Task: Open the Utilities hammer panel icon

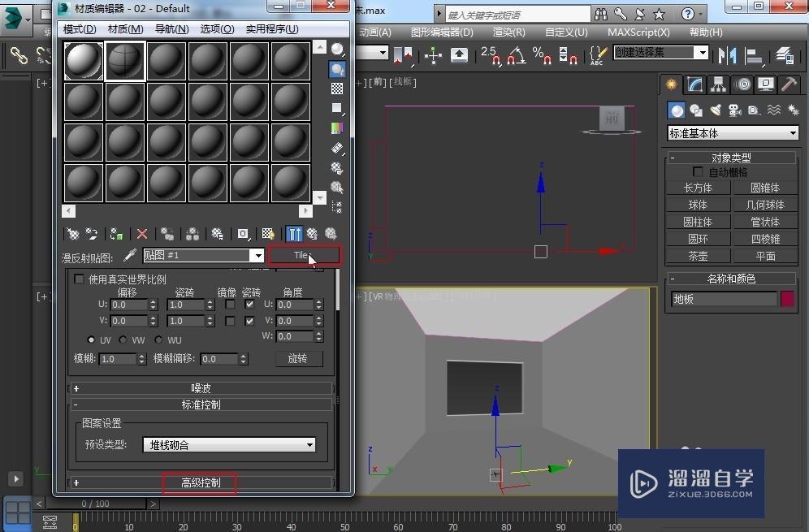Action: click(x=788, y=84)
